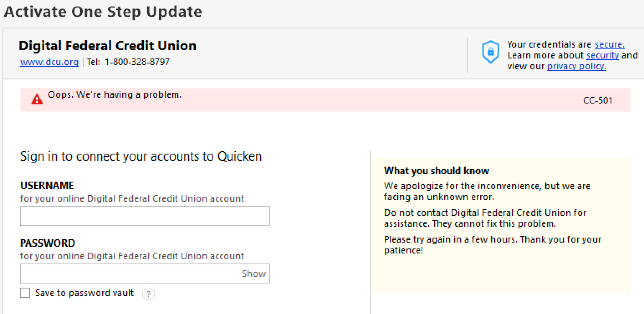The width and height of the screenshot is (644, 314).
Task: Open the www.dcu.org website link
Action: (49, 62)
